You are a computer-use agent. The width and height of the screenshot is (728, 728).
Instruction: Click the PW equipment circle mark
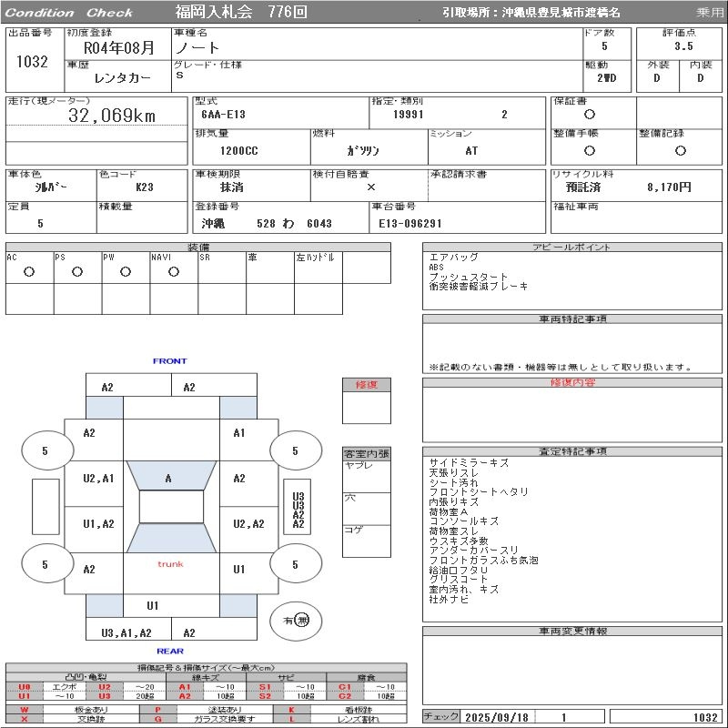[126, 271]
